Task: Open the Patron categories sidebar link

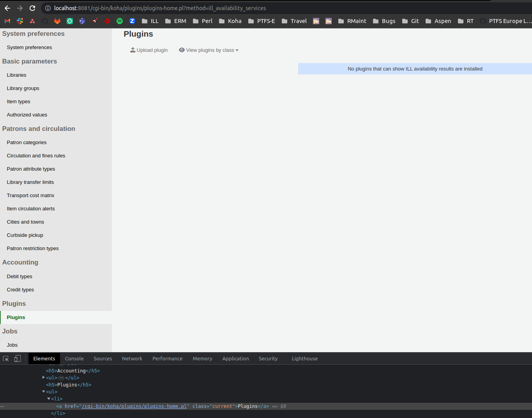Action: click(x=27, y=143)
